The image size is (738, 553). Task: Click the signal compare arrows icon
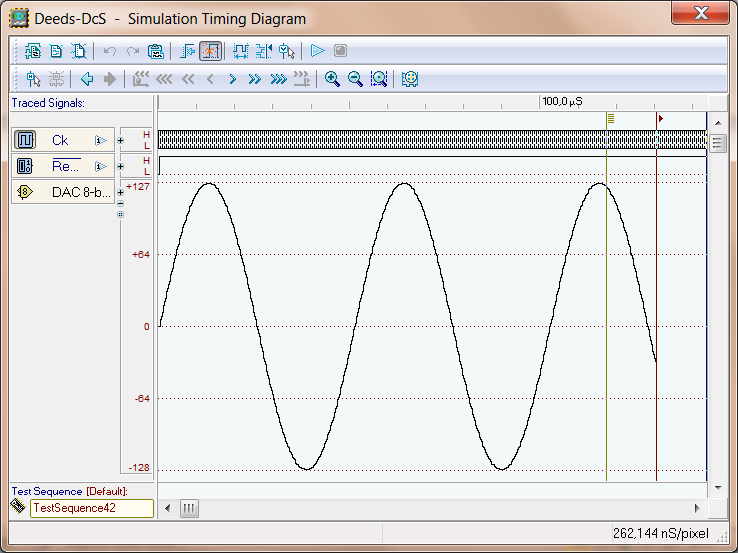[264, 51]
